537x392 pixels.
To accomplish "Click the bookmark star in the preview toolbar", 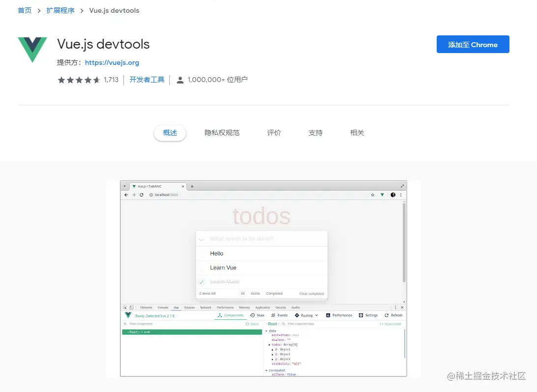I will click(373, 195).
